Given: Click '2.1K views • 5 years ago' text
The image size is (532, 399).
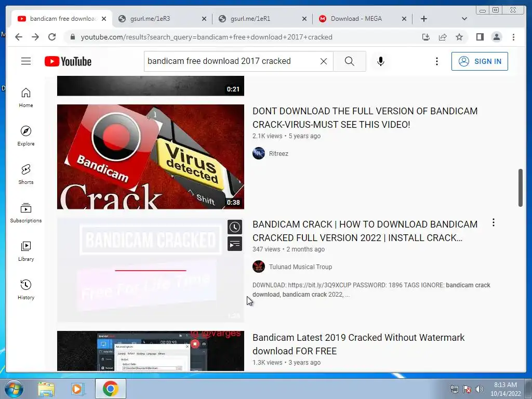Looking at the screenshot, I should pos(286,136).
